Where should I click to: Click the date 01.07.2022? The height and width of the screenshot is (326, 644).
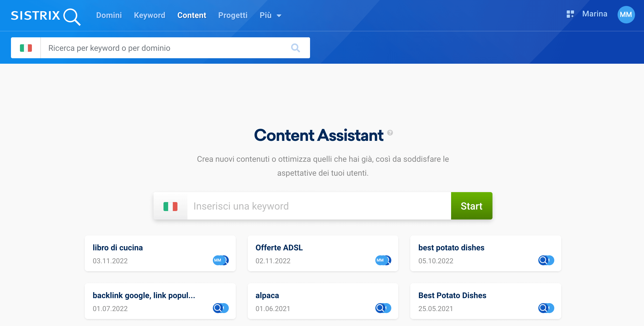[110, 309]
